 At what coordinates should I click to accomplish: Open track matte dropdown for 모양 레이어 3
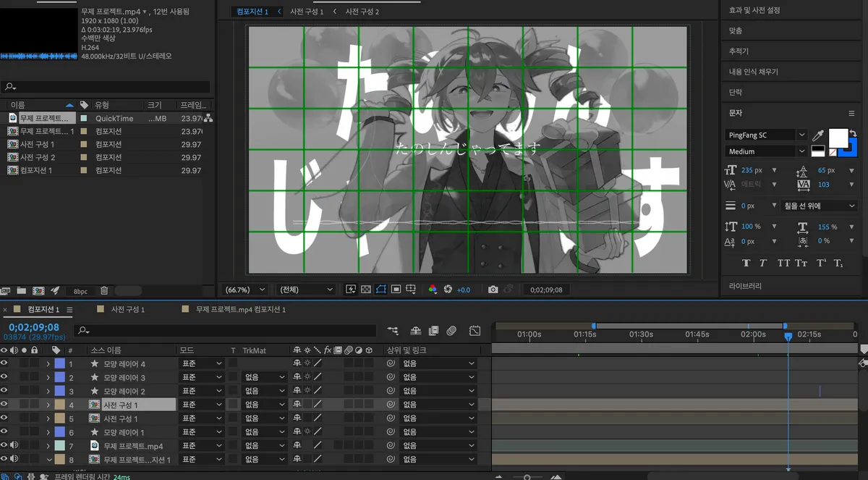click(x=265, y=378)
